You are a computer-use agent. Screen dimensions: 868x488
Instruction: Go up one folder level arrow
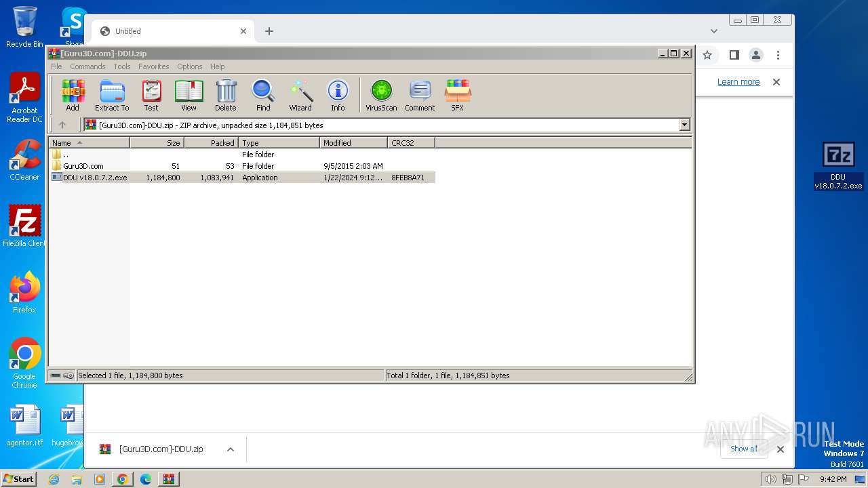(x=62, y=125)
